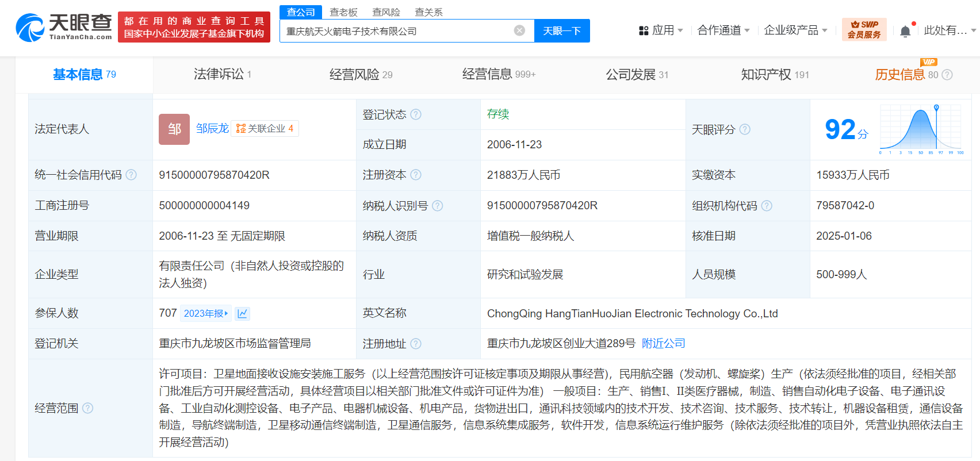980x461 pixels.
Task: Click help icon beside 天眼评分
Action: click(745, 129)
